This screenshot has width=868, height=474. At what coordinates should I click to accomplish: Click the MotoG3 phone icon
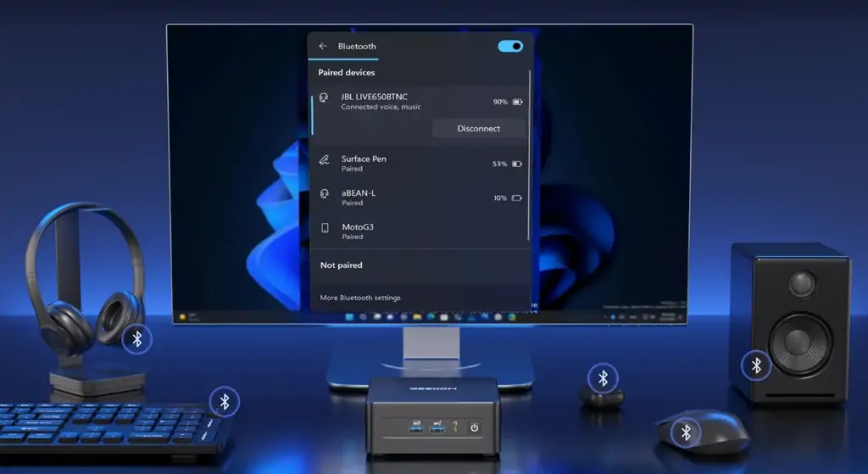[x=324, y=228]
